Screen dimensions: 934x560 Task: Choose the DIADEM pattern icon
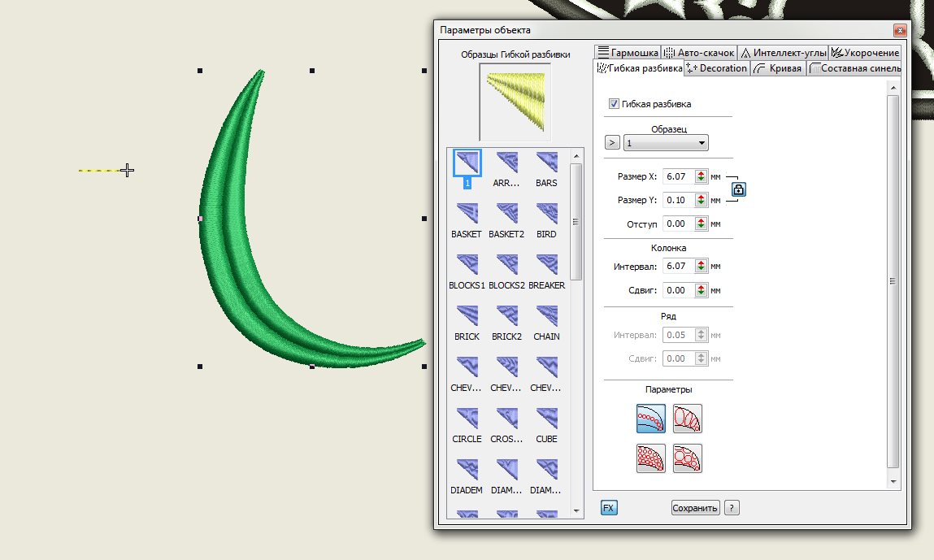point(467,470)
